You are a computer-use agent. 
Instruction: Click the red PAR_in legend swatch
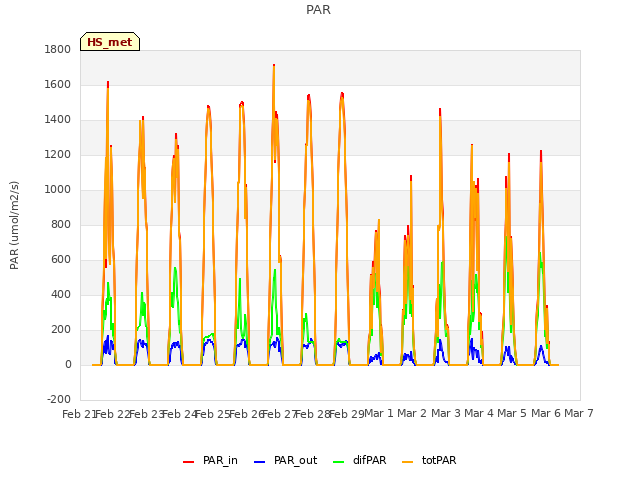(x=189, y=462)
